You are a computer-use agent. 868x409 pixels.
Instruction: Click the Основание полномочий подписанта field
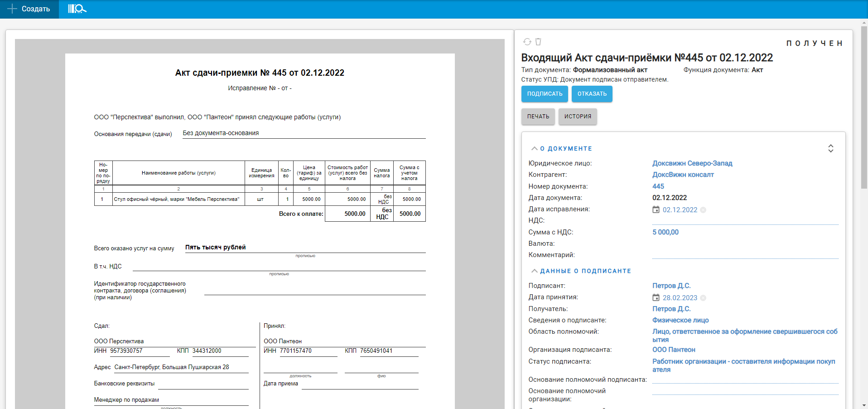[745, 380]
